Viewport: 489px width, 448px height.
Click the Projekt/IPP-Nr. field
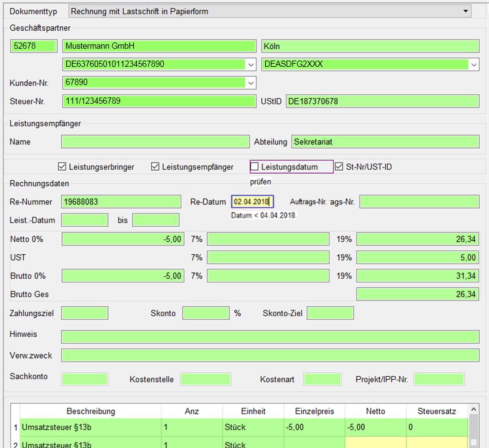click(x=439, y=379)
